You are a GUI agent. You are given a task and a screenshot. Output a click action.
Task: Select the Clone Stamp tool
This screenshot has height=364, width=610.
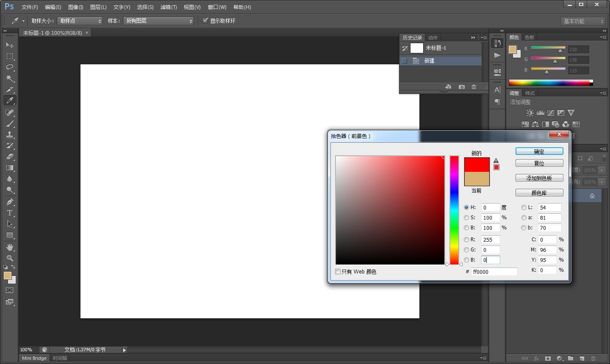10,135
